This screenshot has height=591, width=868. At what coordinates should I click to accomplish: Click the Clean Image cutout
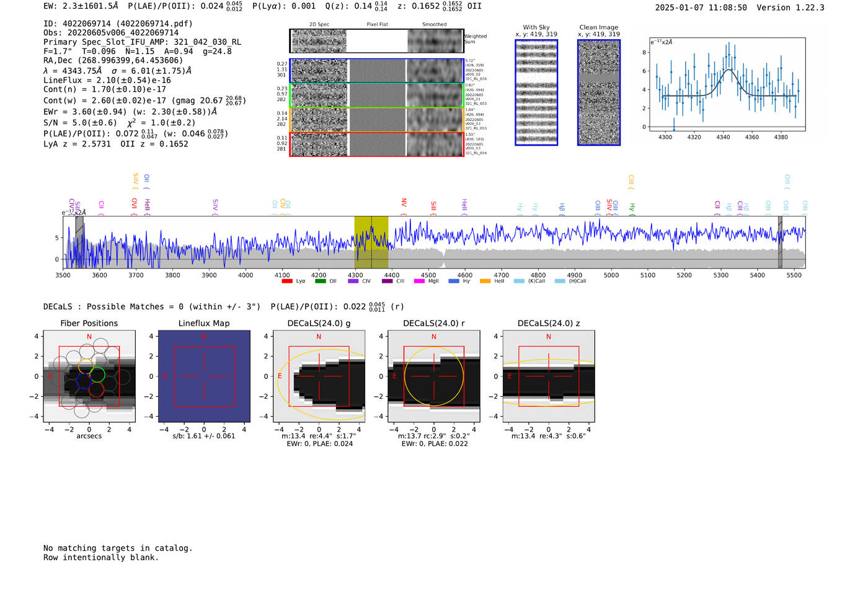(x=599, y=92)
